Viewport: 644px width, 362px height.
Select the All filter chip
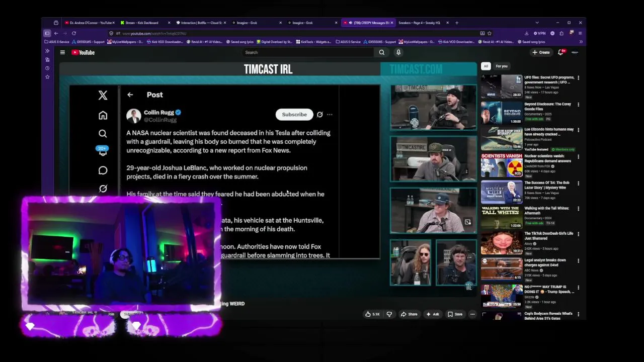486,66
